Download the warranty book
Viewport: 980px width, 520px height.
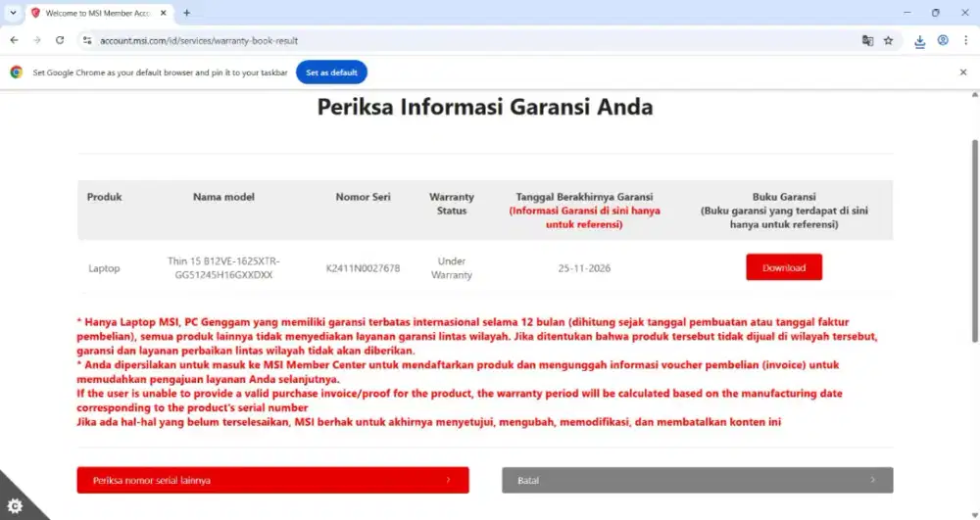783,267
